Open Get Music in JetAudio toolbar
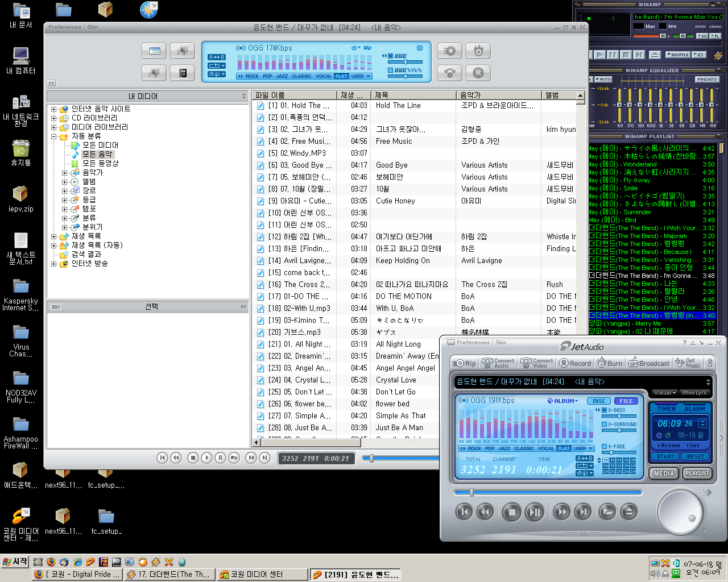This screenshot has width=728, height=582. pos(688,363)
